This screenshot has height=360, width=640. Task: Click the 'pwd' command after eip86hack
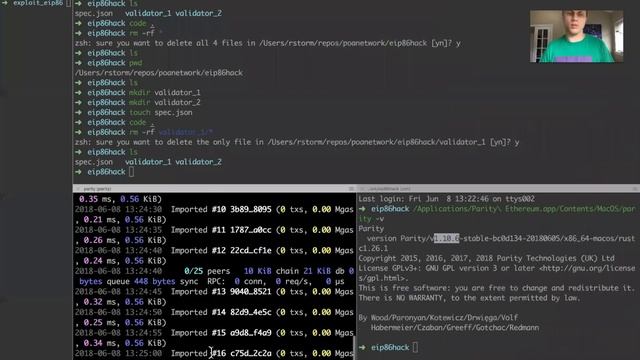tap(136, 63)
